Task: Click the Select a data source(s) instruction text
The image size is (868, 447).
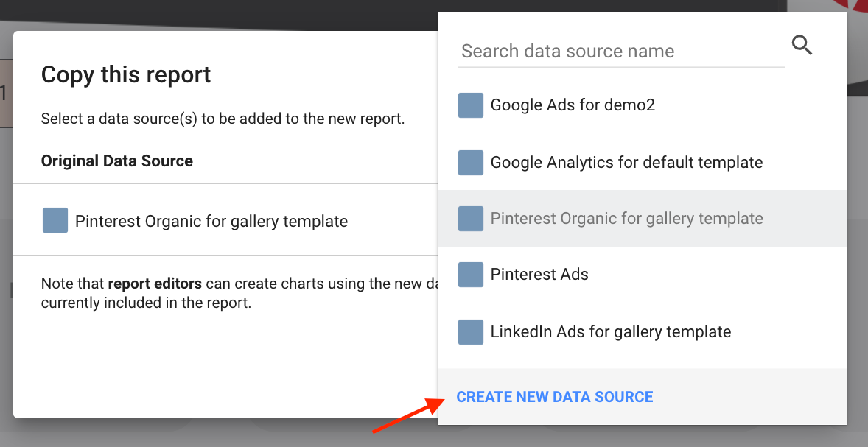Action: [223, 119]
